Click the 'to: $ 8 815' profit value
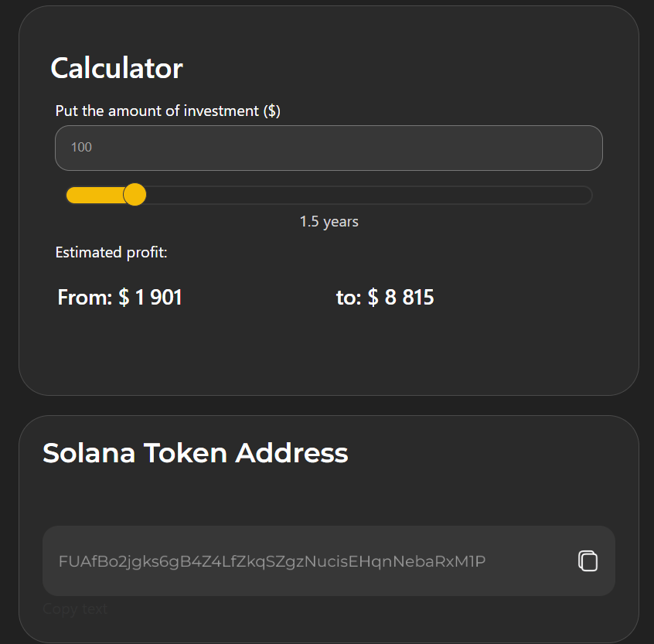Image resolution: width=654 pixels, height=644 pixels. tap(385, 298)
